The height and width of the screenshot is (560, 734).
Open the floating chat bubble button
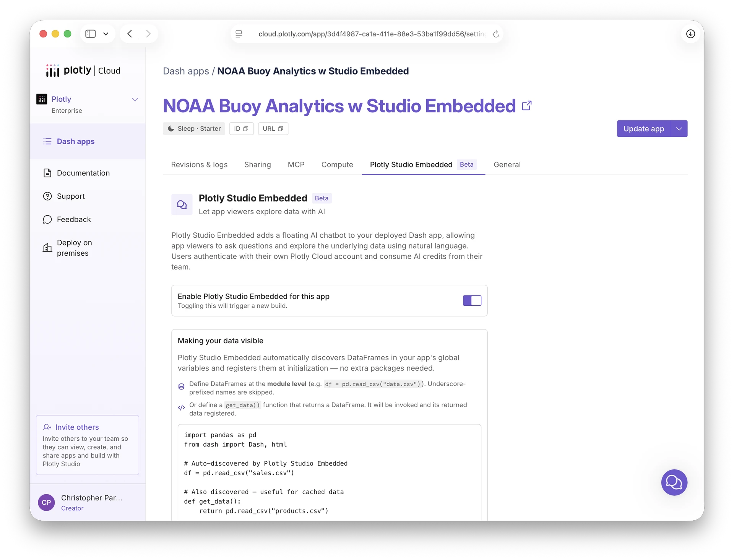(x=674, y=482)
